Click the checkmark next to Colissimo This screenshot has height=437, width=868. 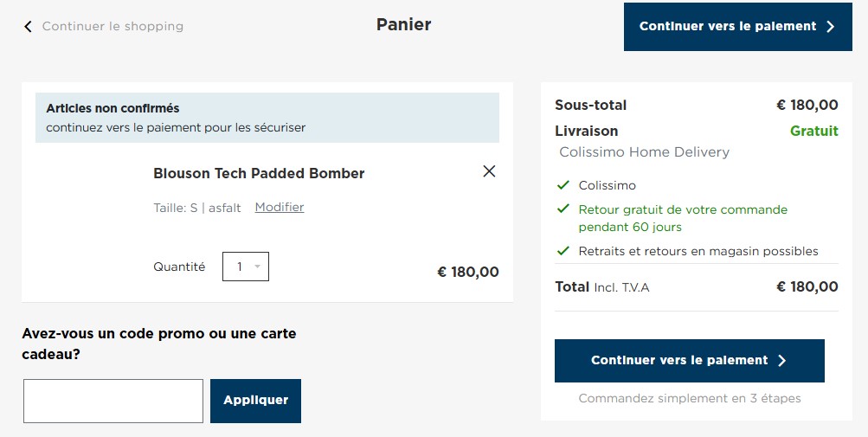pyautogui.click(x=563, y=185)
